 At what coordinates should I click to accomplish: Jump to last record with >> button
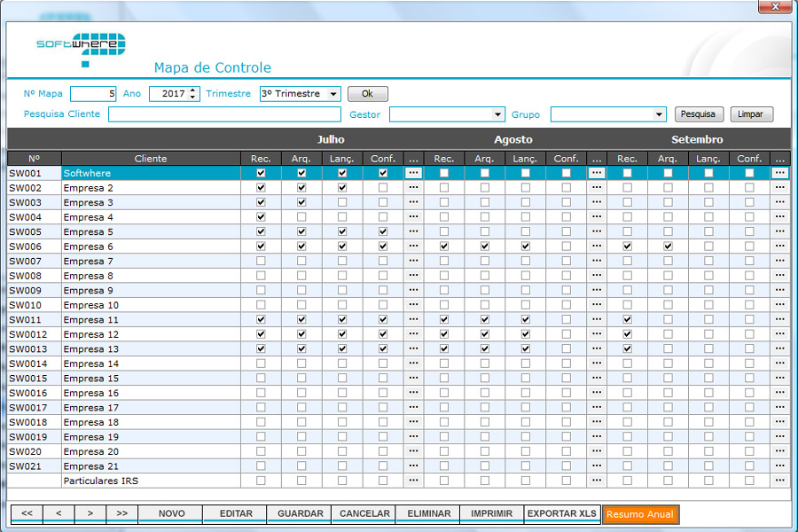[121, 513]
